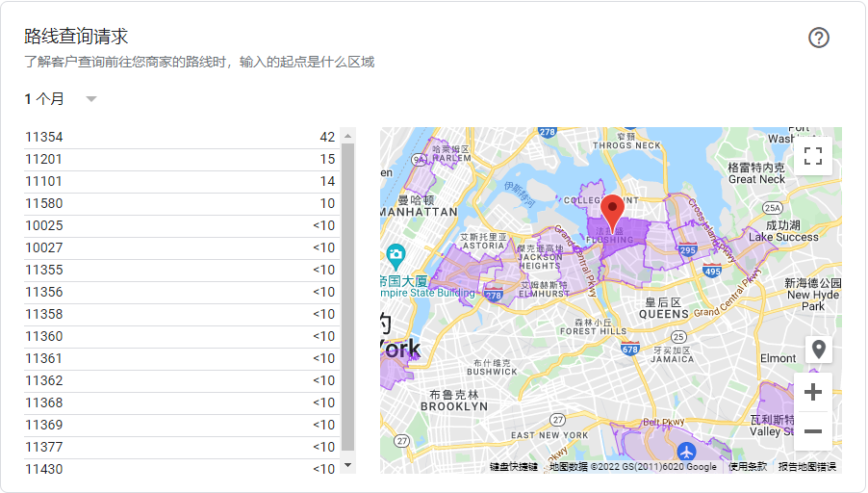The height and width of the screenshot is (493, 868).
Task: Select zip code row 11201
Action: point(181,160)
